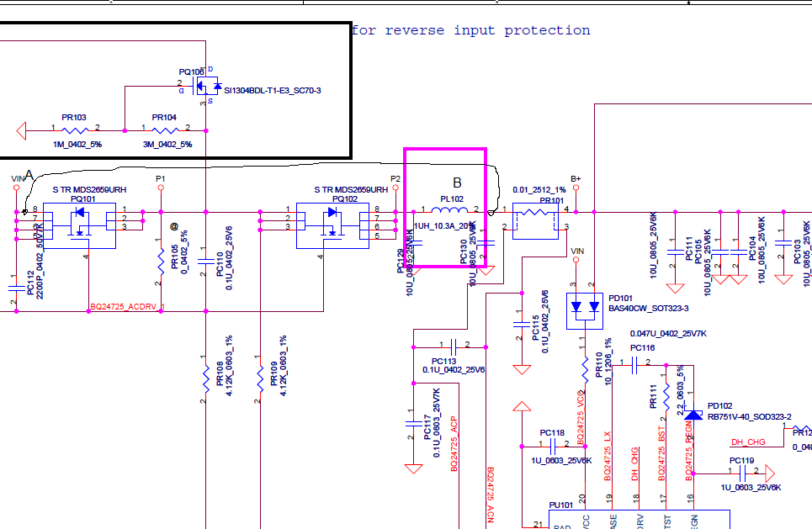The width and height of the screenshot is (812, 529).
Task: Select the 1U_0603_25V6K label under PC118
Action: [x=561, y=460]
